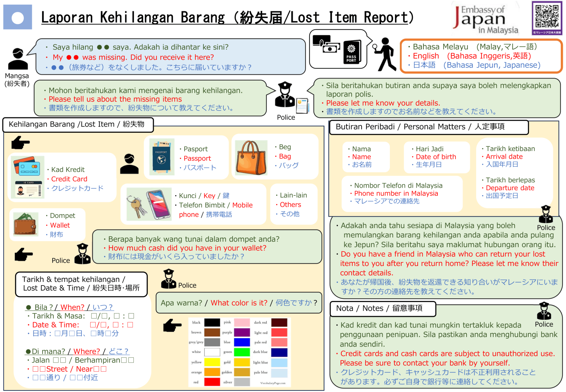Select the orange handbag picture
The height and width of the screenshot is (392, 566).
click(x=251, y=158)
